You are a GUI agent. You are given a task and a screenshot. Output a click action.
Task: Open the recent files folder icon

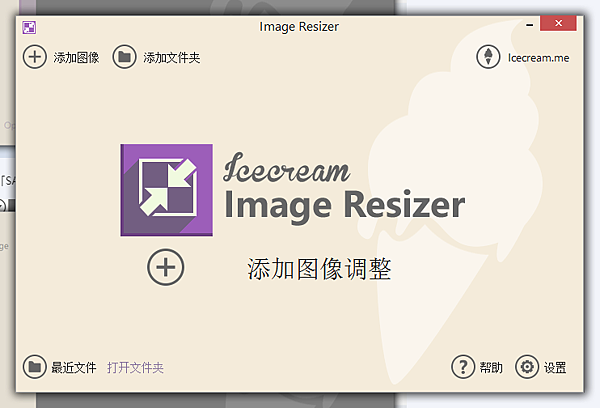(34, 367)
